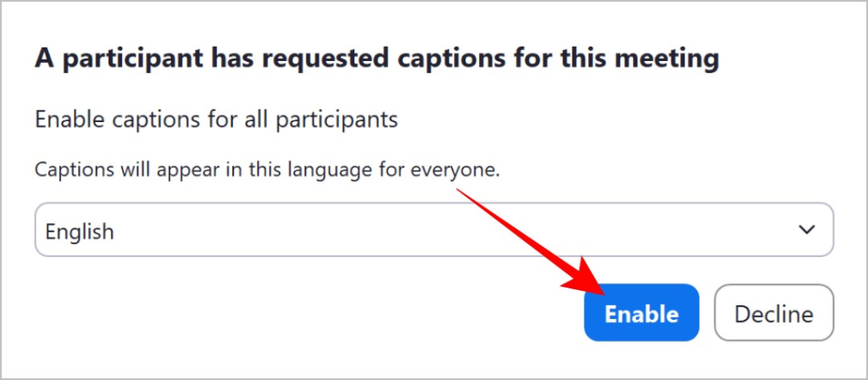
Task: Expand the caption language selector
Action: (x=434, y=229)
